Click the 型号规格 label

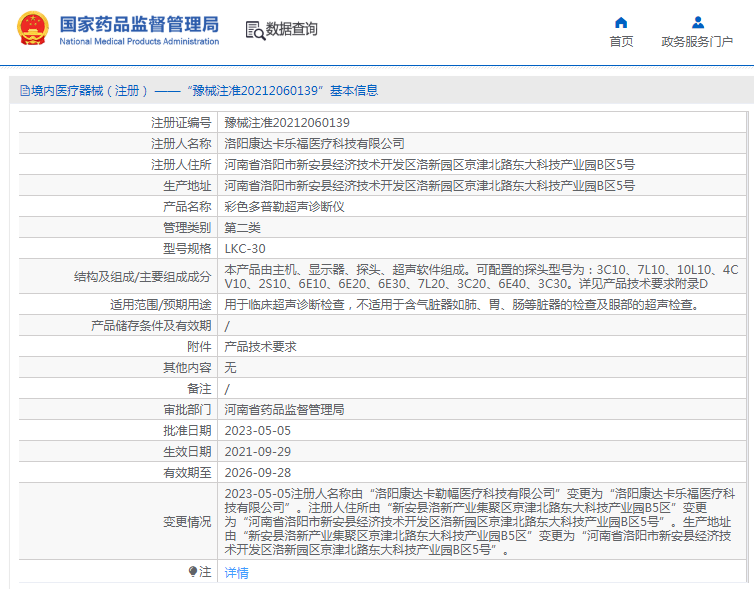187,249
